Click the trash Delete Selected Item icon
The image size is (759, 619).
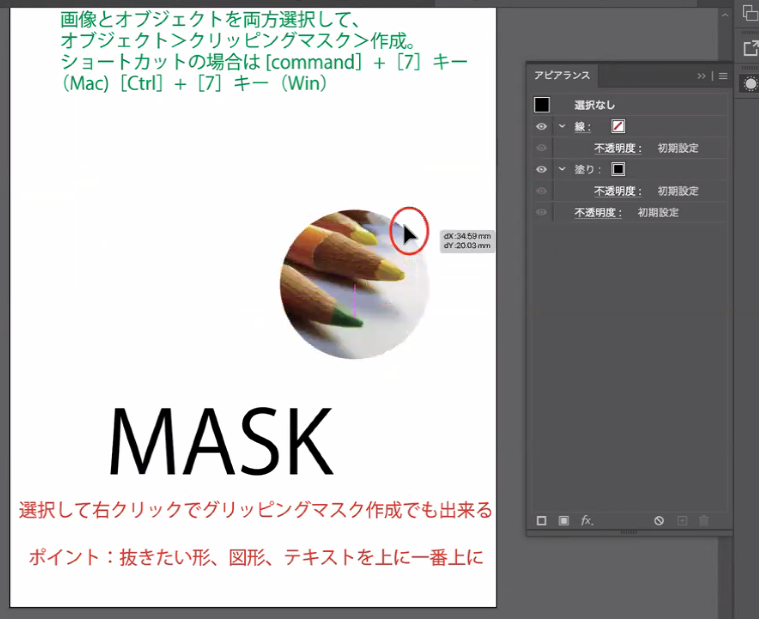tap(704, 521)
